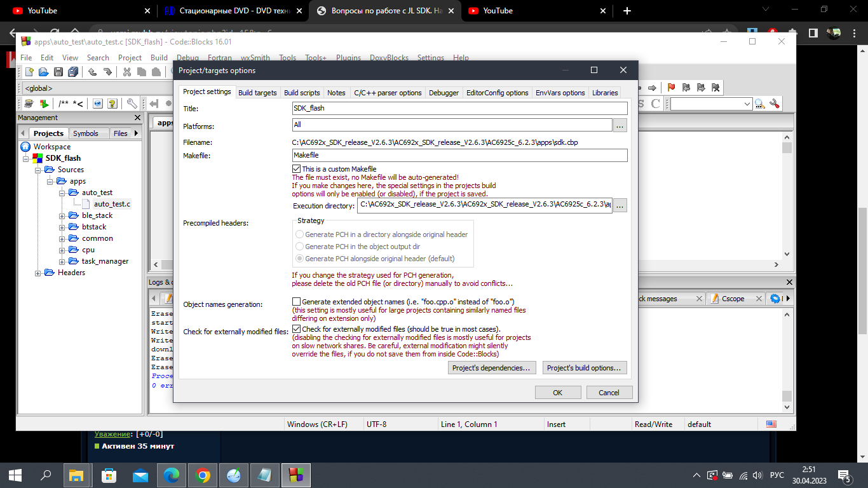The image size is (868, 488).
Task: Click the Open file folder icon
Action: [43, 72]
